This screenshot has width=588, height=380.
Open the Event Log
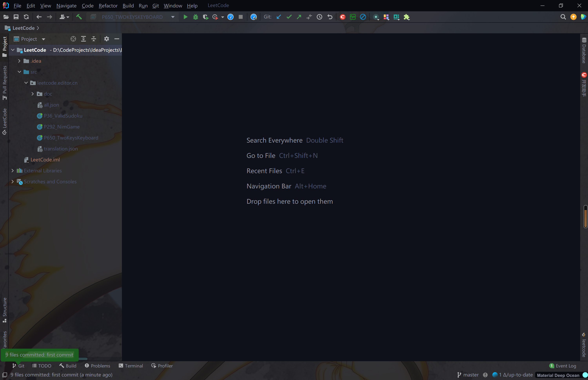563,366
